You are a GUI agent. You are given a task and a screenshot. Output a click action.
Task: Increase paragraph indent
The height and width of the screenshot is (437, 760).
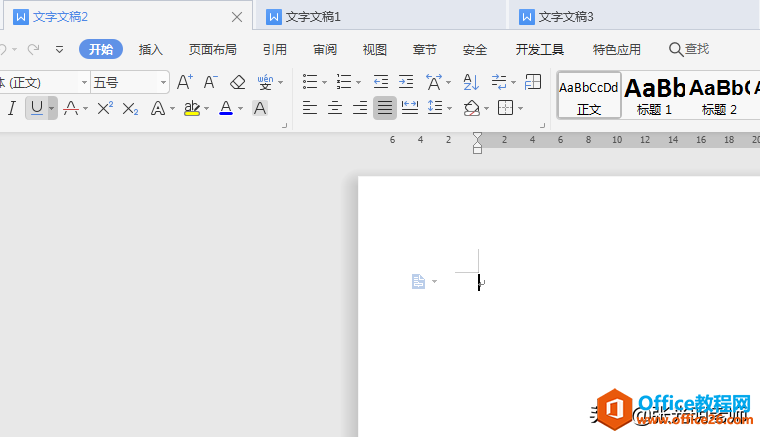click(406, 82)
